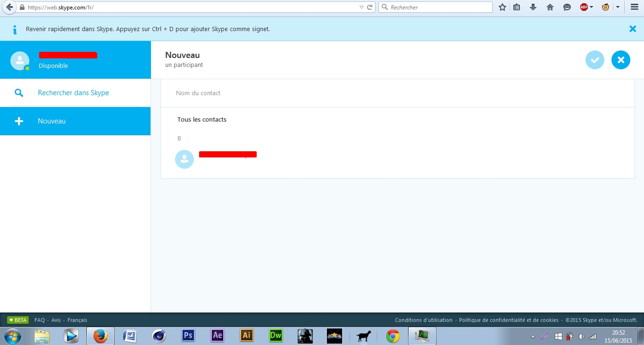Image resolution: width=644 pixels, height=345 pixels.
Task: Open the Adblock Plus dropdown arrow
Action: coord(591,7)
